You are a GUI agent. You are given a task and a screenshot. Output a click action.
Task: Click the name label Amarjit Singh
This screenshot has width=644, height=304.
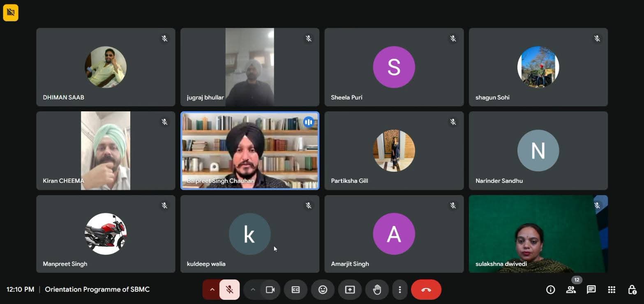click(350, 264)
